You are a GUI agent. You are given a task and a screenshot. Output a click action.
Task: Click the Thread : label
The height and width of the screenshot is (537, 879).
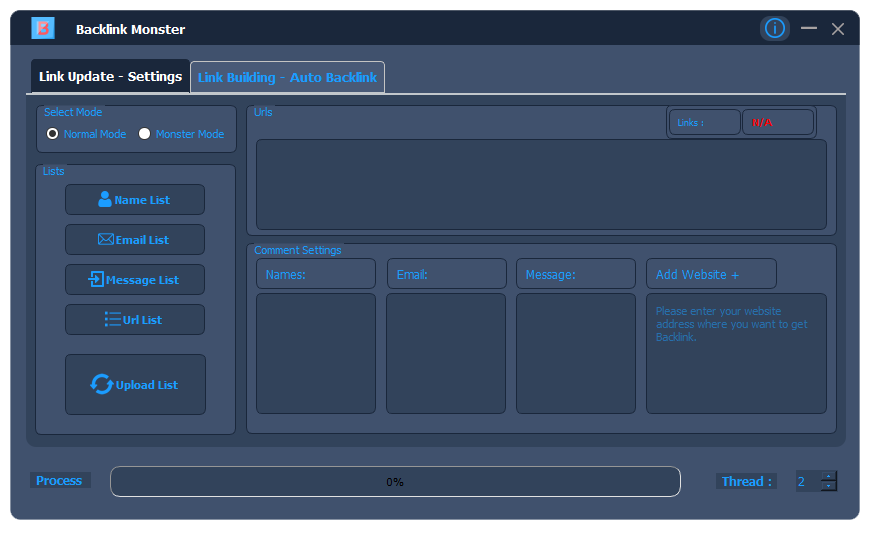[x=746, y=482]
